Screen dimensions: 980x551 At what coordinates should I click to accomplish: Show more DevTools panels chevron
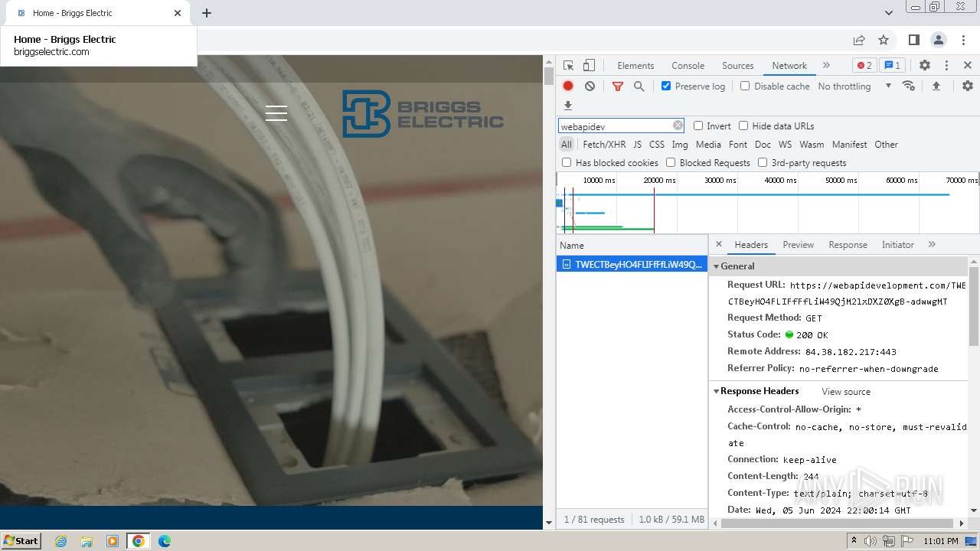pos(826,65)
